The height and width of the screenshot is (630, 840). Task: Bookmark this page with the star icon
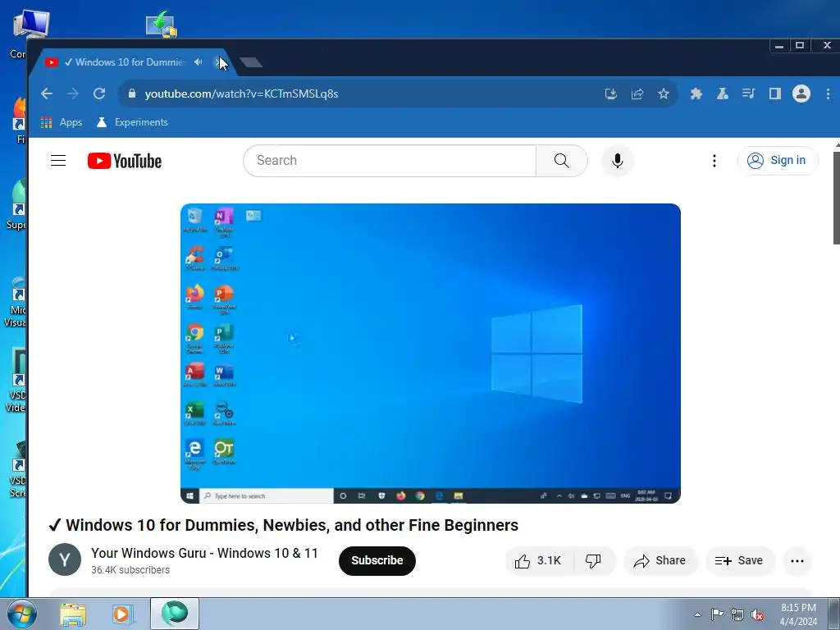663,94
